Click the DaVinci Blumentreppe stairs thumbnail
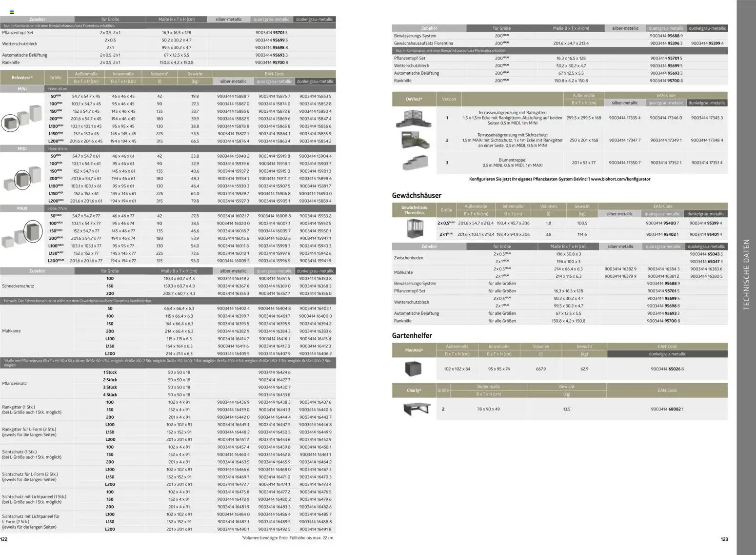This screenshot has height=555, width=756. point(415,162)
